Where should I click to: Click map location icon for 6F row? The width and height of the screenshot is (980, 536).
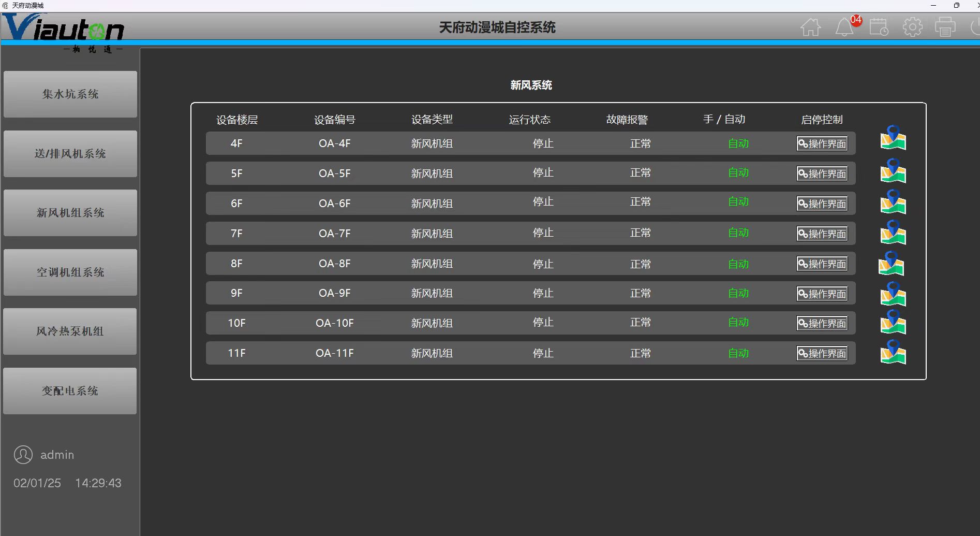tap(893, 202)
